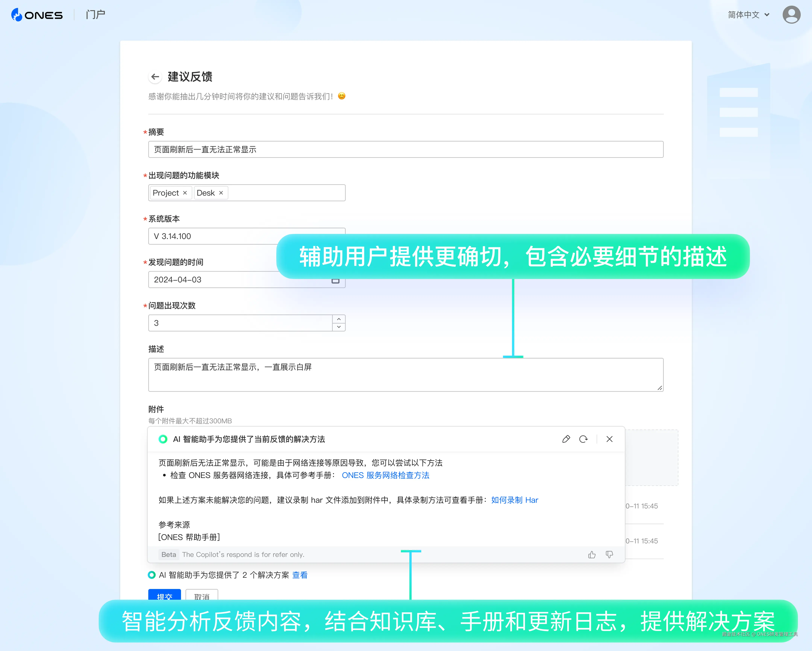812x651 pixels.
Task: Increase the 问题出现次数 value
Action: [x=339, y=319]
